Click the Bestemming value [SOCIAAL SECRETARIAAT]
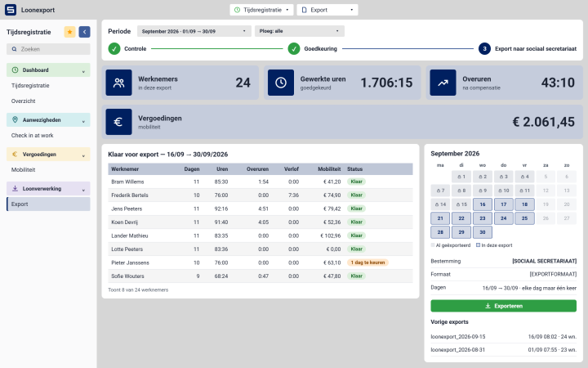 click(x=544, y=261)
